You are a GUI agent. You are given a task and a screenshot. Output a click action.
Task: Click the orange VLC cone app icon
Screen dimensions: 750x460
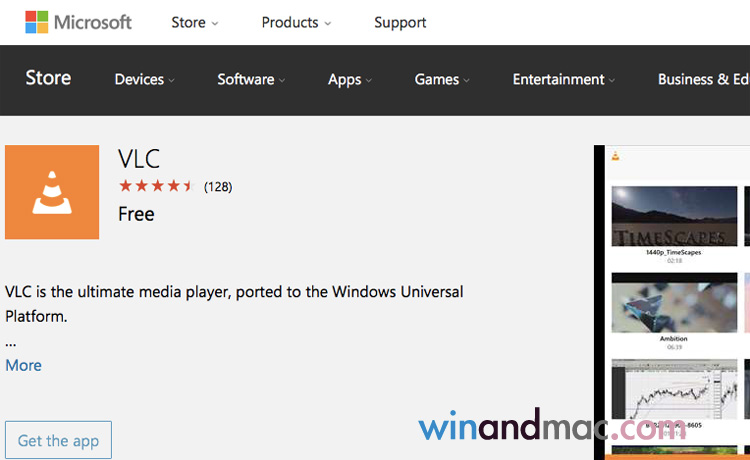click(x=52, y=192)
